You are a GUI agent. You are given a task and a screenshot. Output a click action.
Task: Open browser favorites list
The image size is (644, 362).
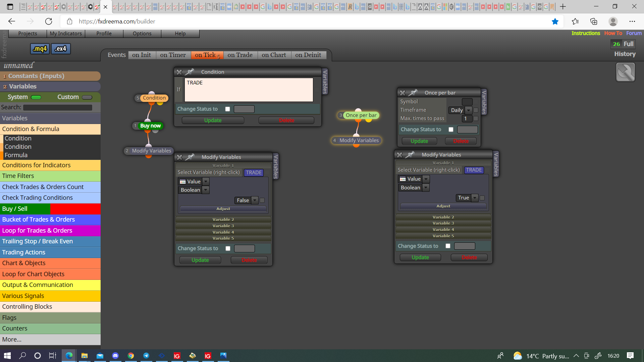click(x=575, y=21)
